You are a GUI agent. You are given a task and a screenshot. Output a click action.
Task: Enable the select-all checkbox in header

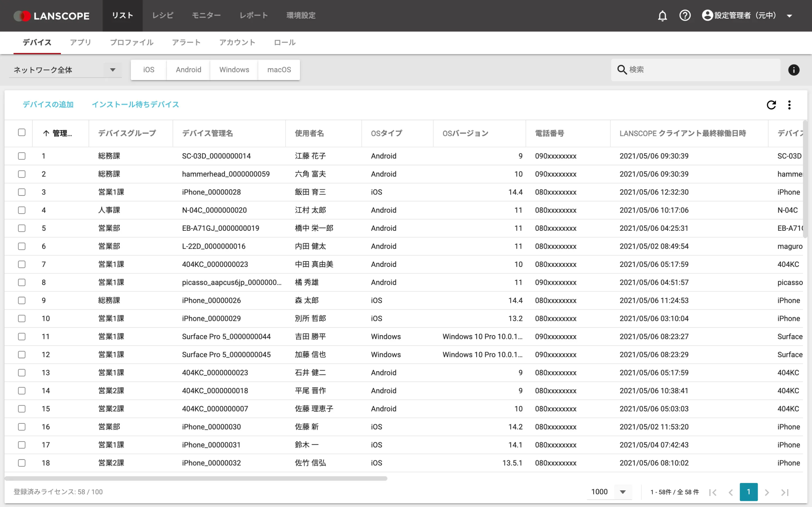pos(22,133)
